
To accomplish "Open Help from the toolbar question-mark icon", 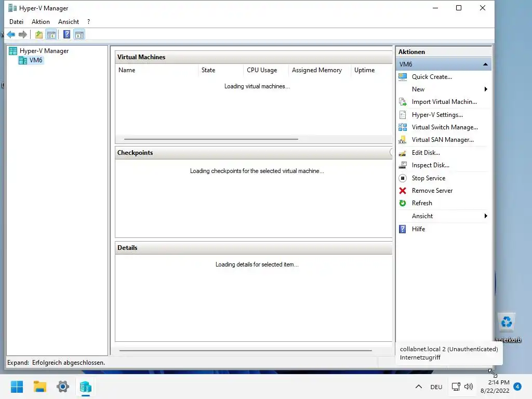I will point(67,34).
